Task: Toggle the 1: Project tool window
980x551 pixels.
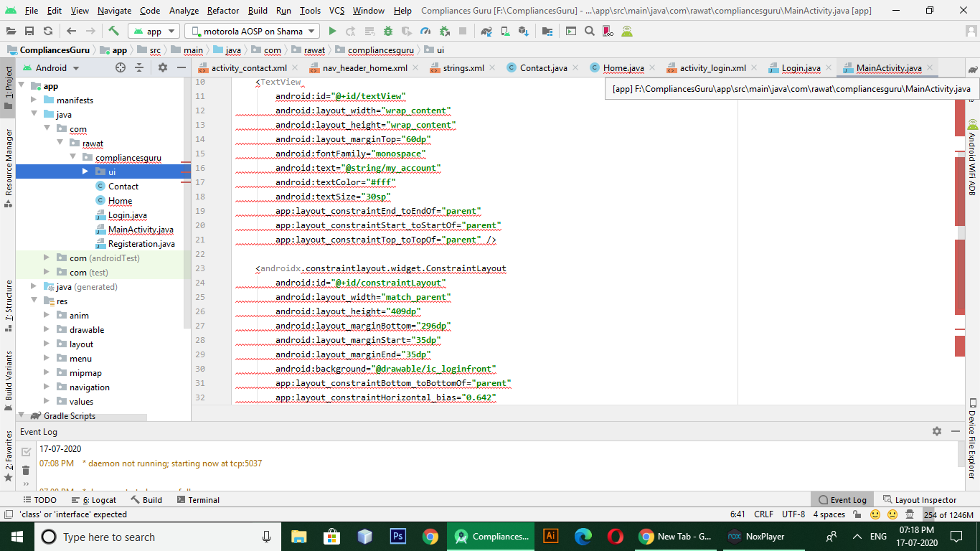Action: 8,88
